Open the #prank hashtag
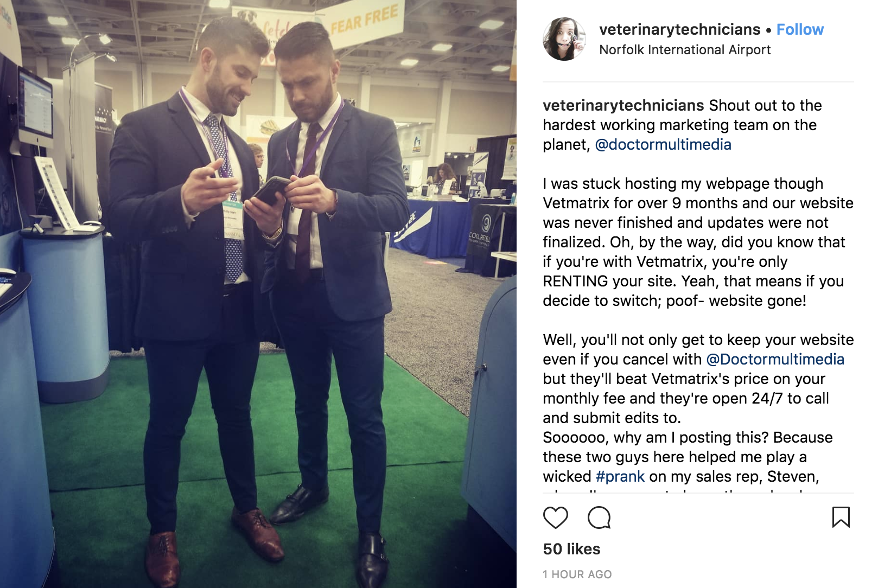The width and height of the screenshot is (878, 588). pos(620,476)
